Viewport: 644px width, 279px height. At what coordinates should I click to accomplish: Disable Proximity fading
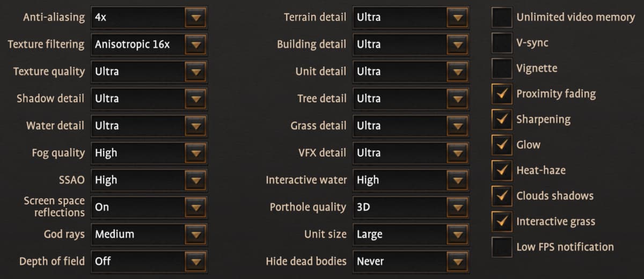tap(502, 94)
